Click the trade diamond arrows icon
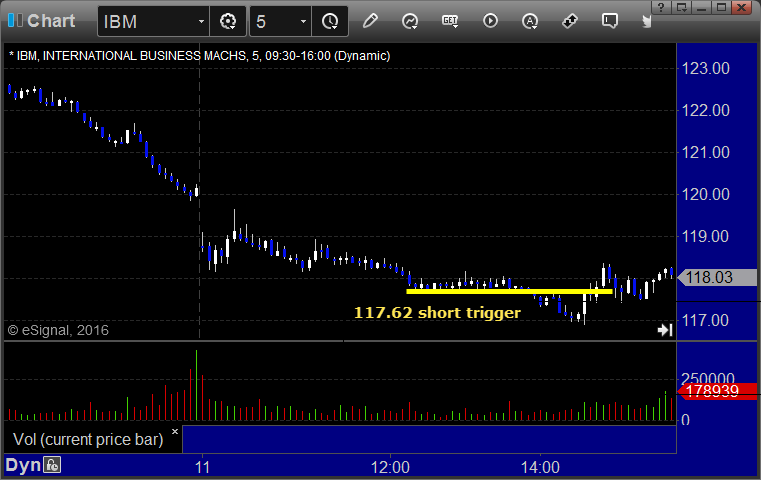The height and width of the screenshot is (480, 761). [x=570, y=21]
